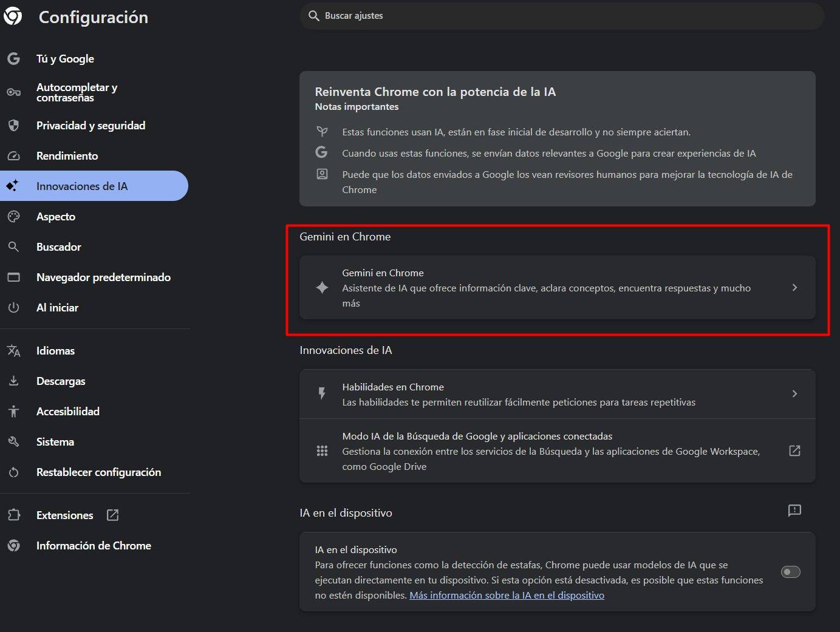This screenshot has width=840, height=632.
Task: Expand the Habilidades en Chrome chevron
Action: [x=794, y=394]
